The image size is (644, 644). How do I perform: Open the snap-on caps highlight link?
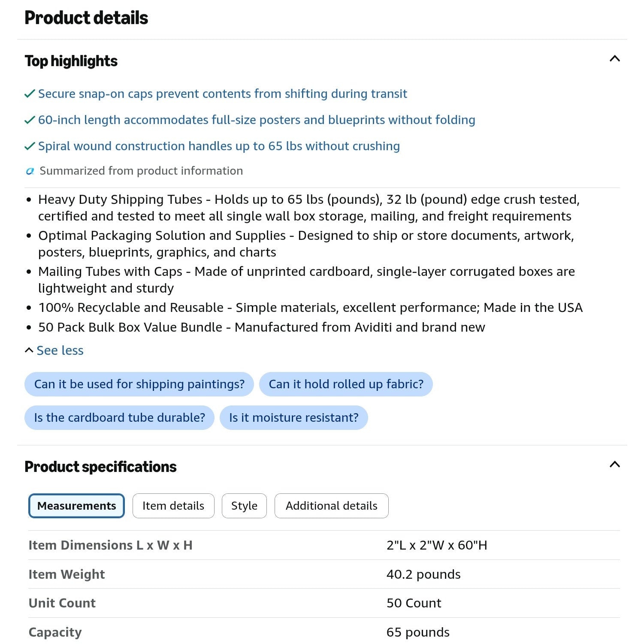pyautogui.click(x=223, y=94)
